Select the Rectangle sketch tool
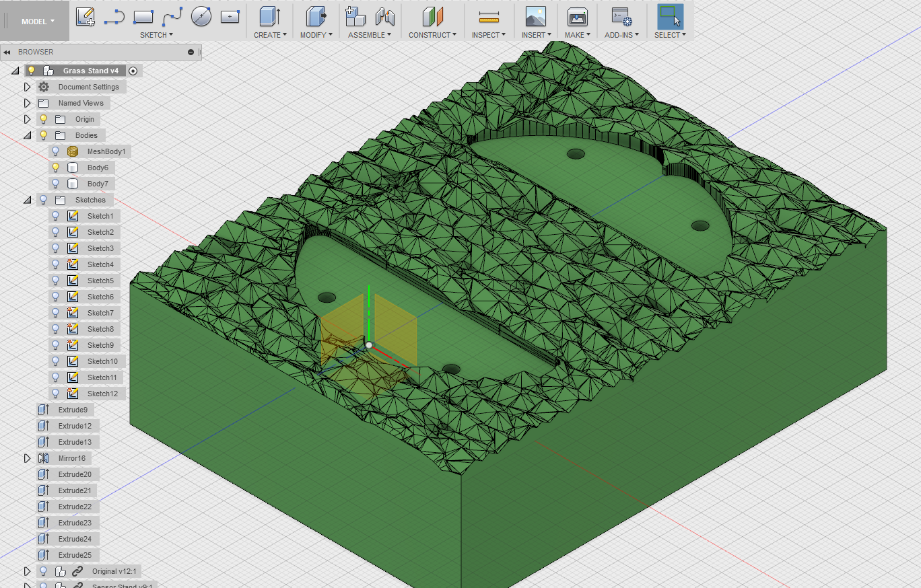 (x=143, y=17)
